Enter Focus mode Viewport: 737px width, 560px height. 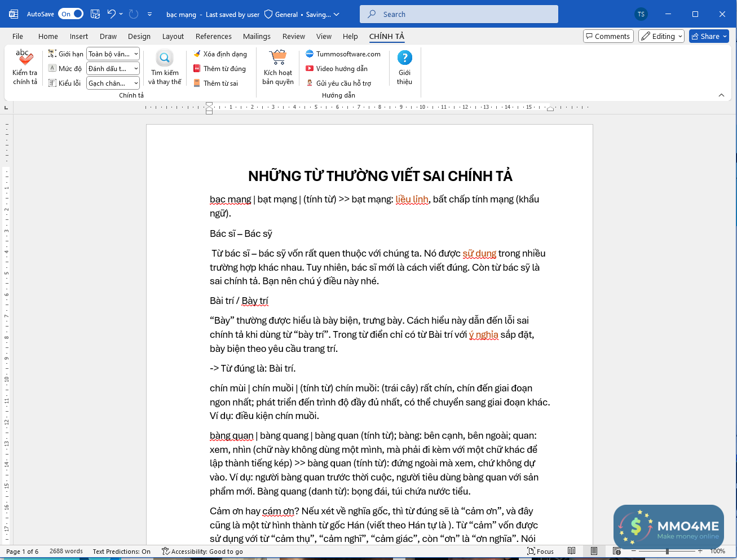click(540, 551)
